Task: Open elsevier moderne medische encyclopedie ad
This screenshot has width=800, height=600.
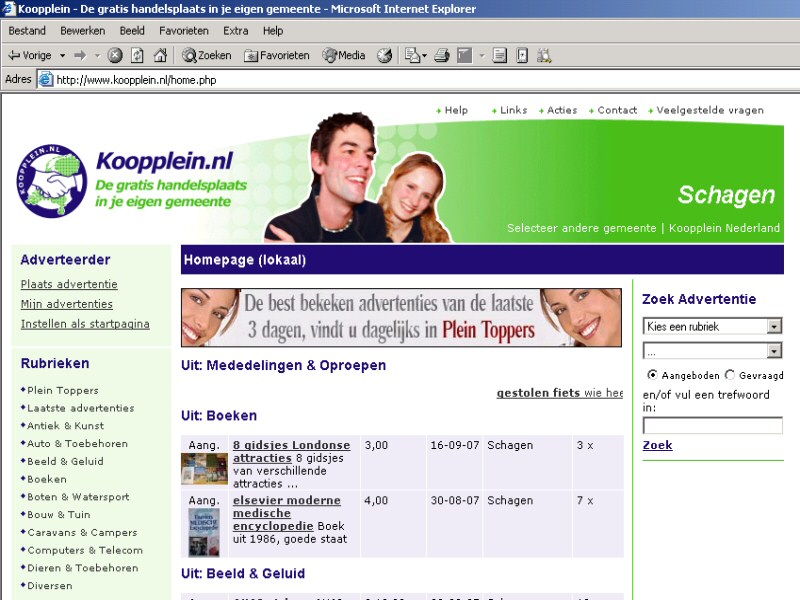Action: 287,513
